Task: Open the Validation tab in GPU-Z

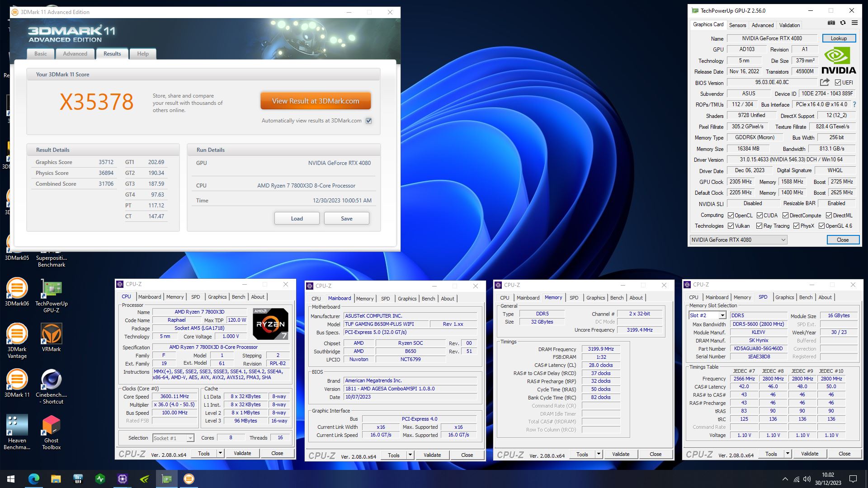Action: pos(789,25)
